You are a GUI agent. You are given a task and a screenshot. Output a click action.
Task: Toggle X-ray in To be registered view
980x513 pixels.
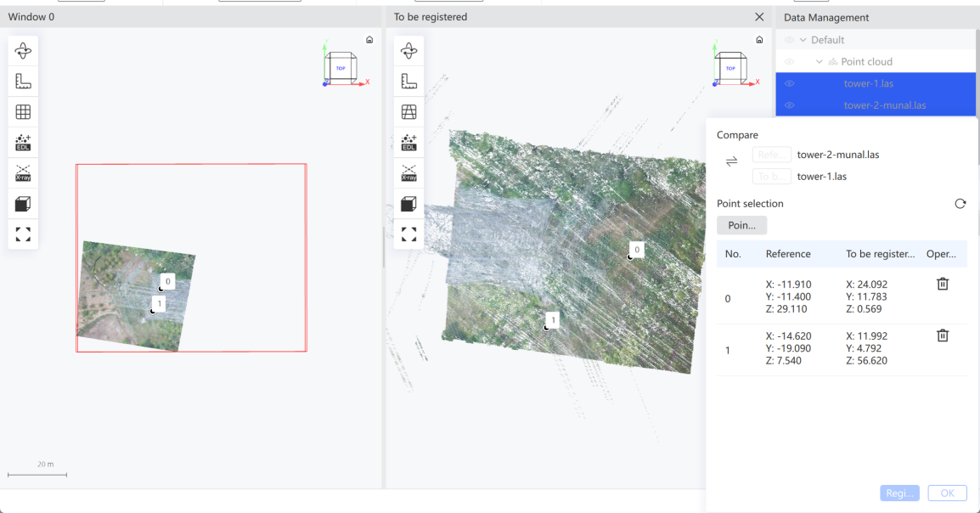408,173
